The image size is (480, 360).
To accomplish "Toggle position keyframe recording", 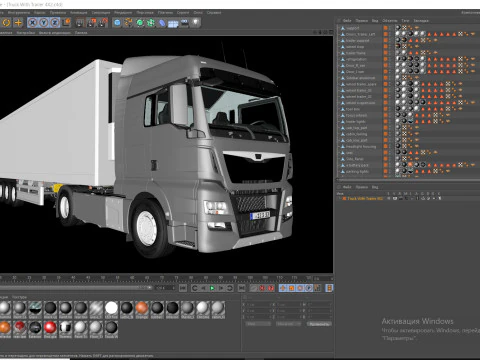I will 283,288.
